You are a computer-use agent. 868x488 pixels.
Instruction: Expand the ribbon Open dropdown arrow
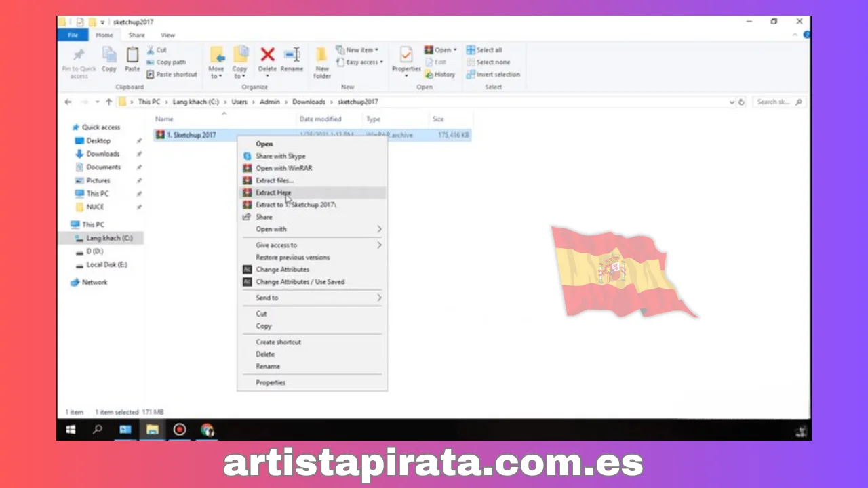click(455, 50)
